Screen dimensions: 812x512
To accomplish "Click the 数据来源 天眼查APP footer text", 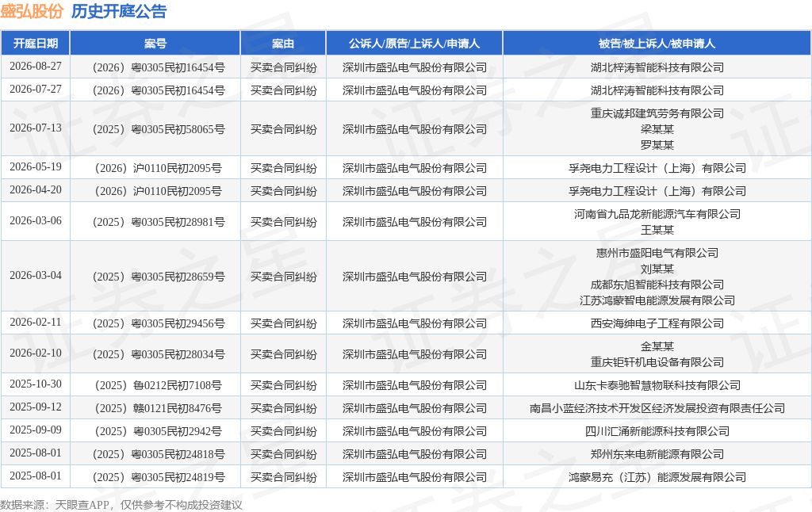I will [121, 506].
